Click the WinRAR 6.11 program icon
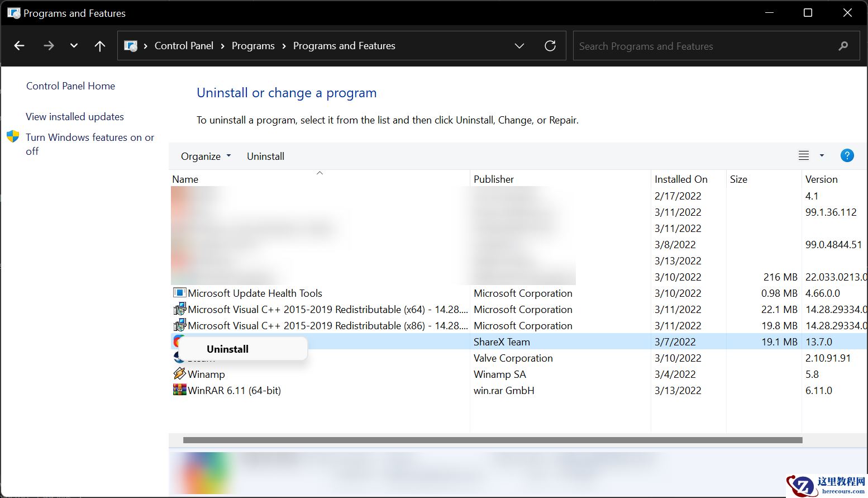 point(179,390)
